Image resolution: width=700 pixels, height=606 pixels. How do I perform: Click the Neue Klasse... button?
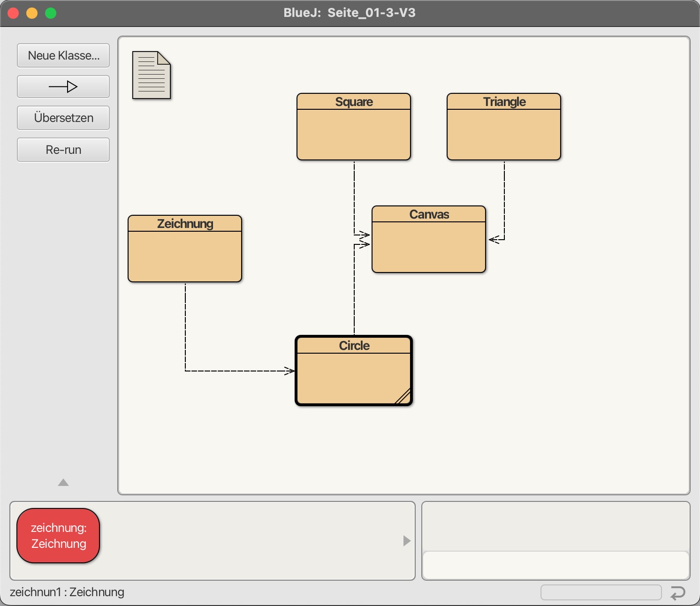pyautogui.click(x=63, y=55)
